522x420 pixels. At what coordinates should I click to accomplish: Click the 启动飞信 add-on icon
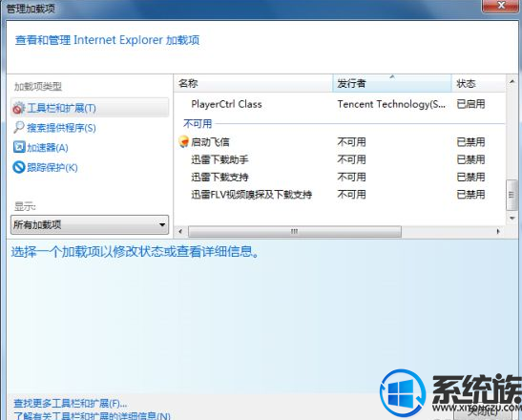(184, 142)
